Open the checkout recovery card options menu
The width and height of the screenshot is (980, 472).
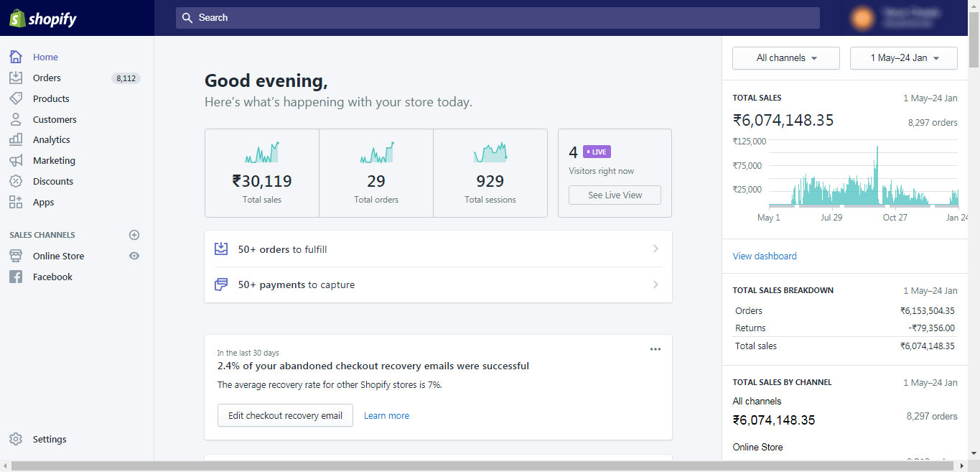[655, 349]
